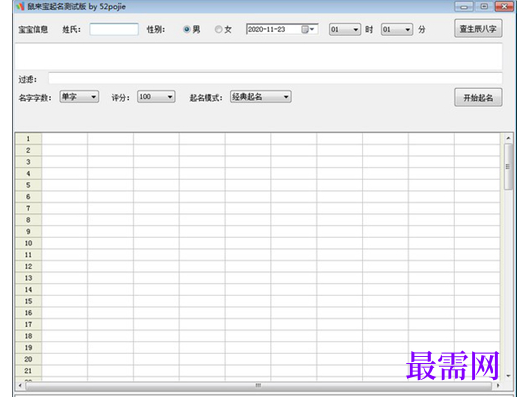
Task: Select row header 16 in the grid
Action: 28,313
